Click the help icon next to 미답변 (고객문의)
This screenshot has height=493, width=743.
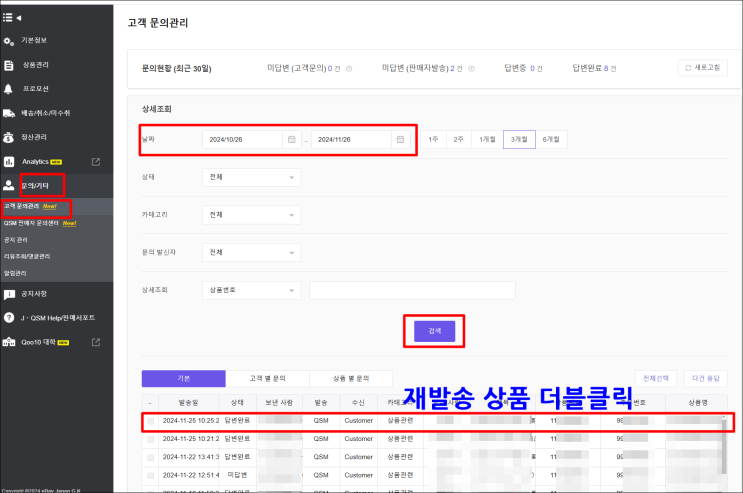(349, 69)
